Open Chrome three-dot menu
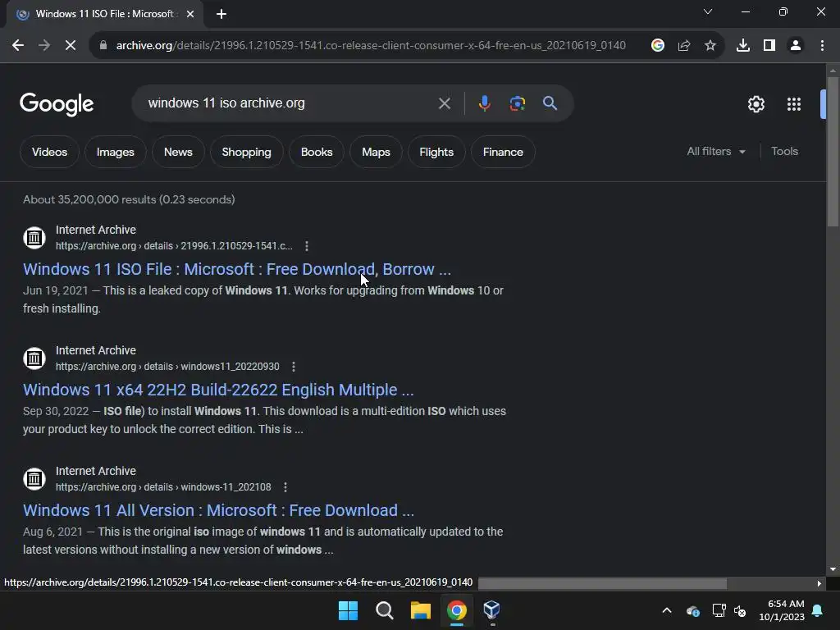Viewport: 840px width, 630px height. (x=822, y=46)
